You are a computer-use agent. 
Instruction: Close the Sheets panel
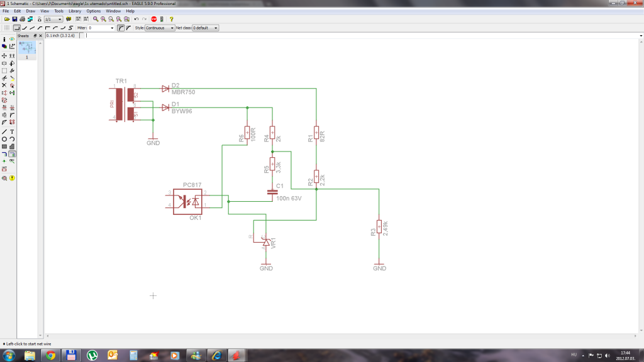[x=40, y=36]
